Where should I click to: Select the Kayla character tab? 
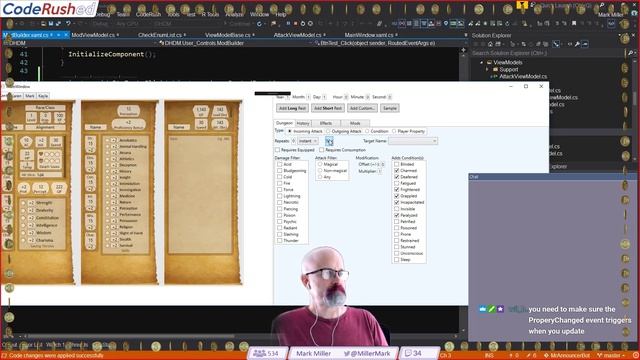[x=43, y=96]
